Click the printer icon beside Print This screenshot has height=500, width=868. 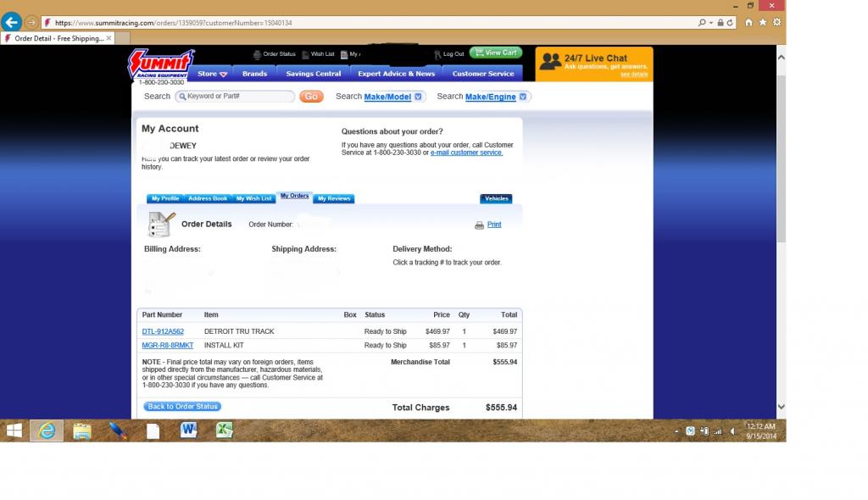click(x=479, y=225)
